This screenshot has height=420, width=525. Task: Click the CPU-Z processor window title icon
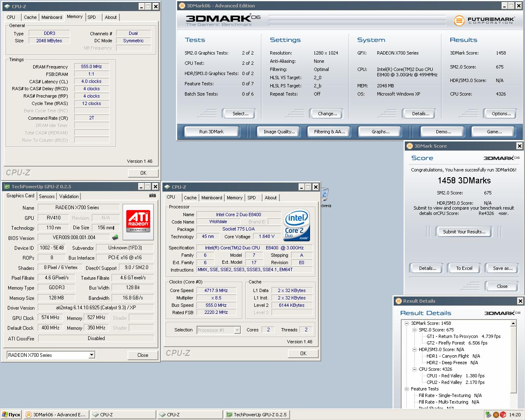tap(167, 187)
